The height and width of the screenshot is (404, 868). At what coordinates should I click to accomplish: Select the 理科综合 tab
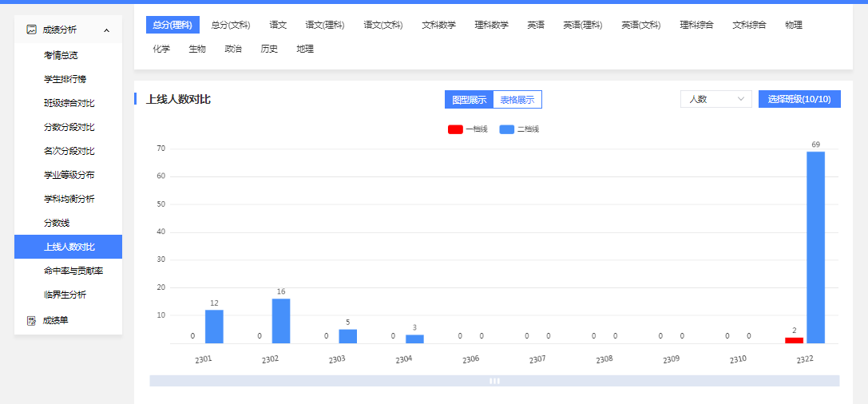pyautogui.click(x=696, y=25)
